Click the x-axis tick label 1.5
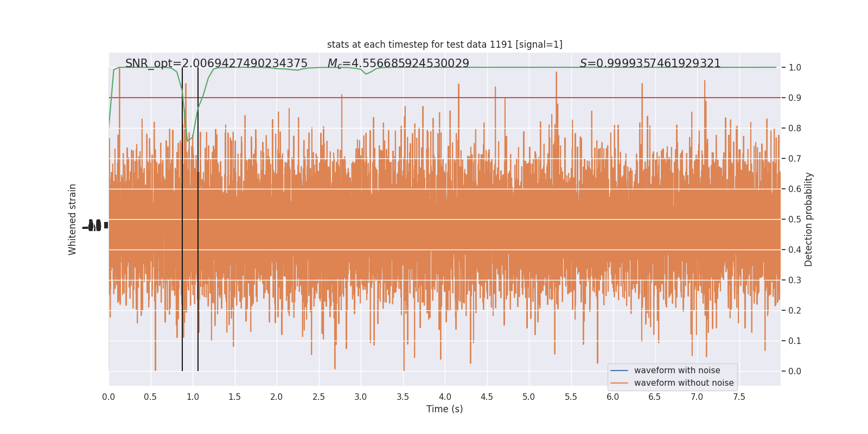Screen dimensions: 868x434 234,397
